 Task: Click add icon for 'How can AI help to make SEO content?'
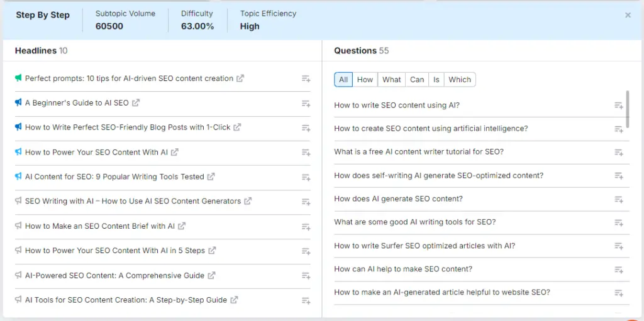click(618, 269)
